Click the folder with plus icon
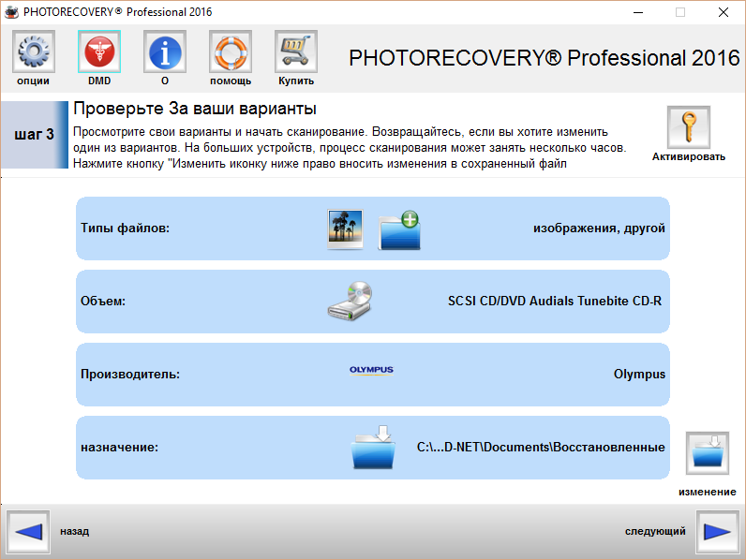The width and height of the screenshot is (746, 560). point(399,230)
